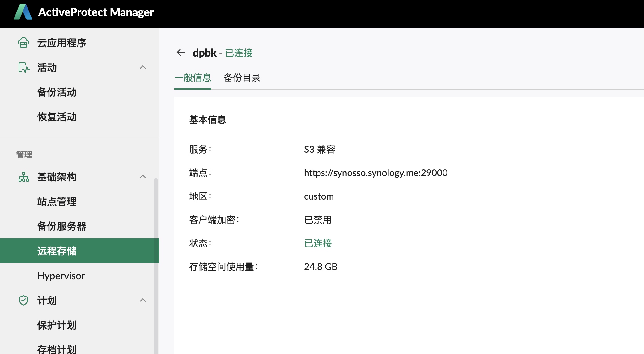Go back using the left arrow icon
Viewport: 644px width, 354px height.
(x=181, y=53)
